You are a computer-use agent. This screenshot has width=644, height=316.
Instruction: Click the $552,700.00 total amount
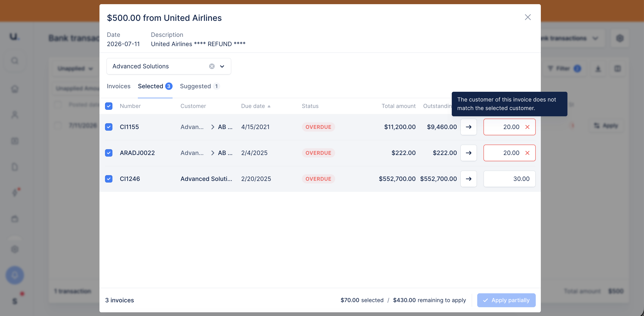click(x=397, y=179)
